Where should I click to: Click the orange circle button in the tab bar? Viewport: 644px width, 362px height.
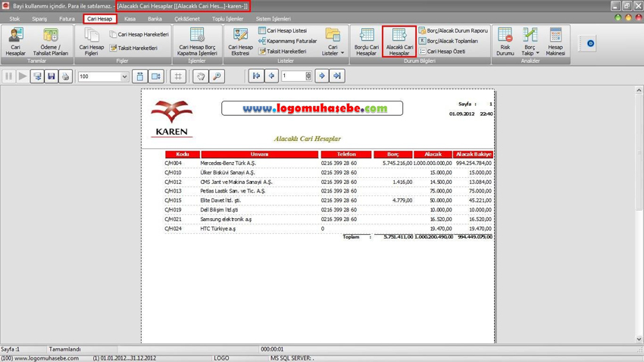click(628, 17)
